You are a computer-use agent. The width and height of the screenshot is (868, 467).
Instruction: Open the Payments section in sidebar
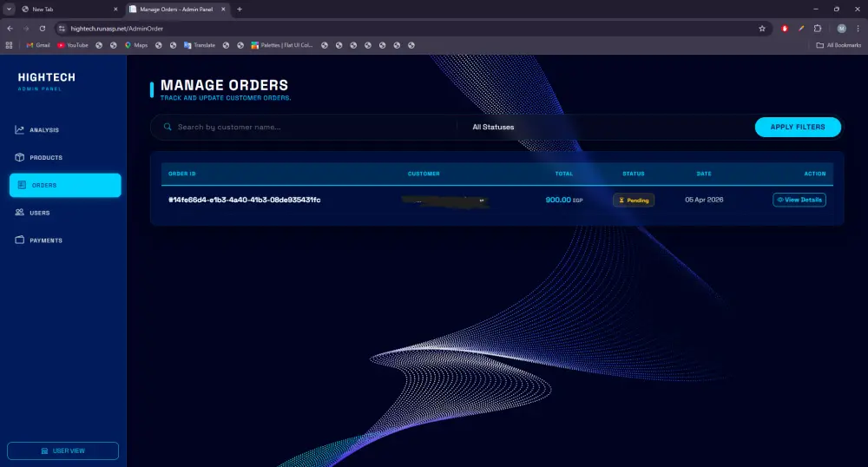39,240
